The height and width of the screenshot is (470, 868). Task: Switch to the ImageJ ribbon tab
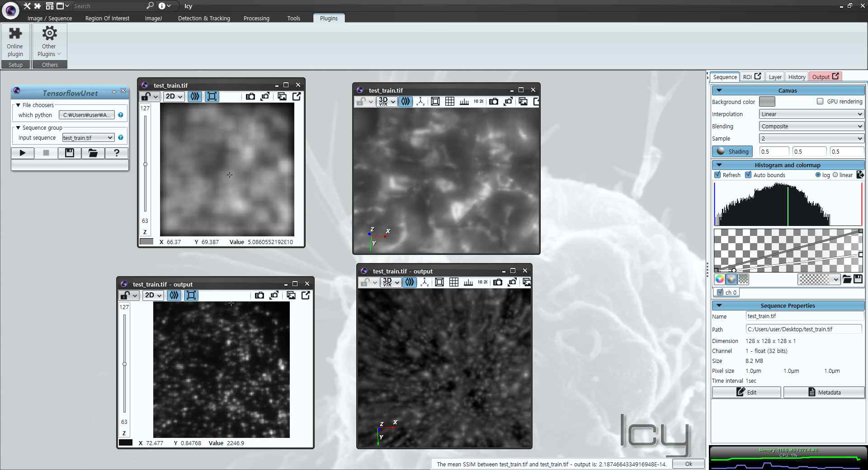(x=153, y=19)
